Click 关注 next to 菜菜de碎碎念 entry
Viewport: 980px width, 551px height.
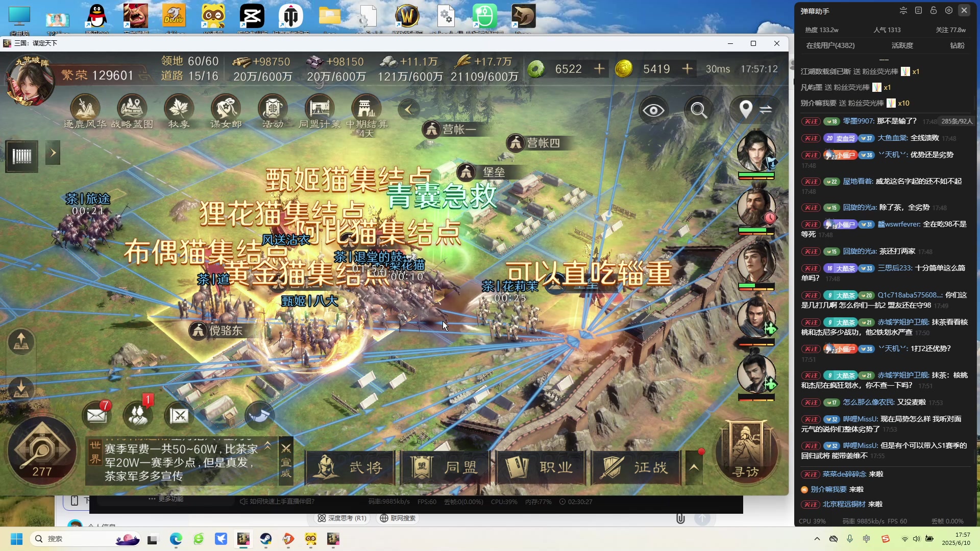pos(811,474)
